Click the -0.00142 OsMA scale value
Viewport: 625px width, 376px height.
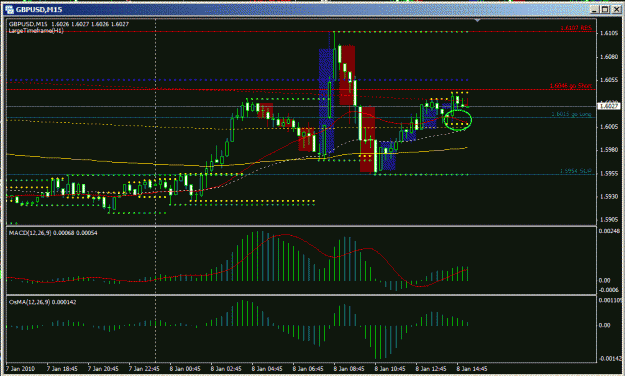[x=610, y=358]
